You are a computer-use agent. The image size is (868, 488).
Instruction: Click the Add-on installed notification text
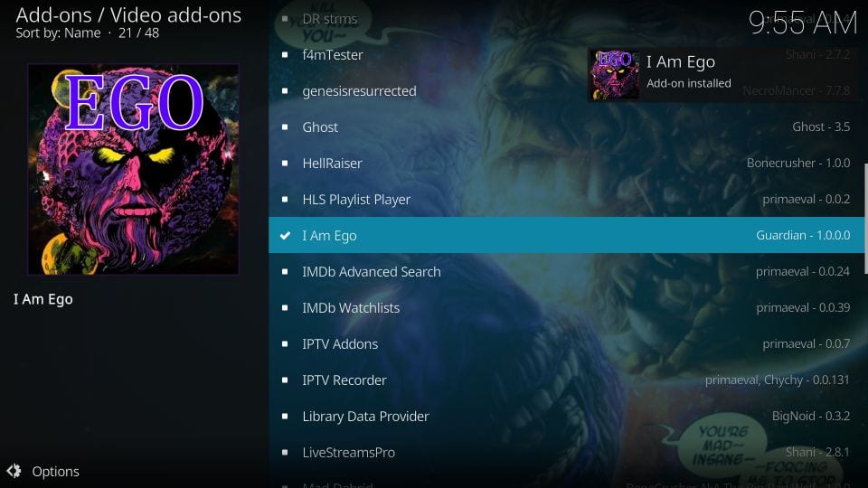click(x=689, y=83)
